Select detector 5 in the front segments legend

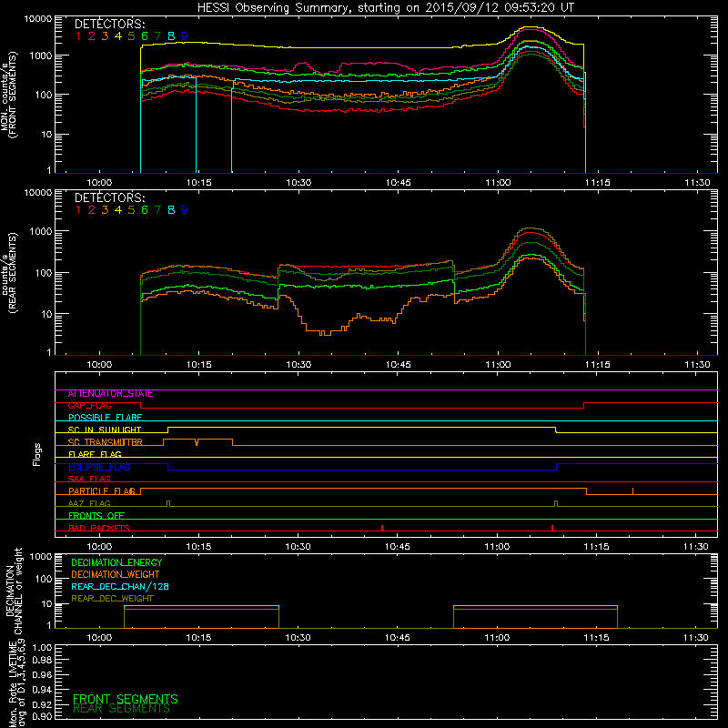(x=131, y=36)
